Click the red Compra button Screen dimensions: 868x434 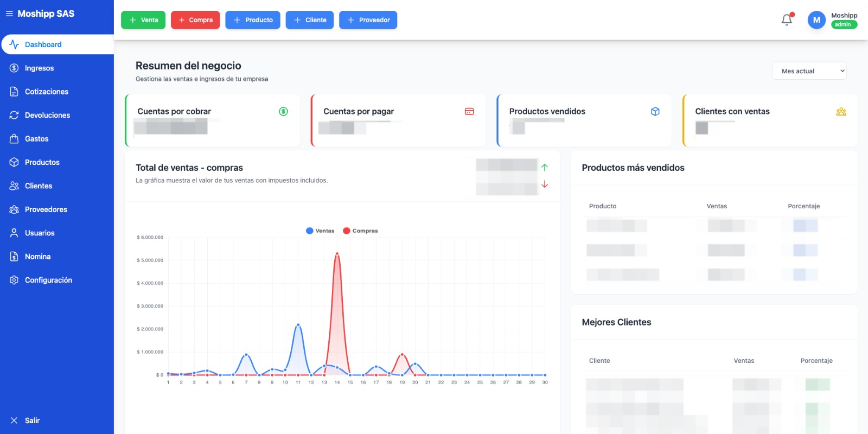tap(195, 20)
